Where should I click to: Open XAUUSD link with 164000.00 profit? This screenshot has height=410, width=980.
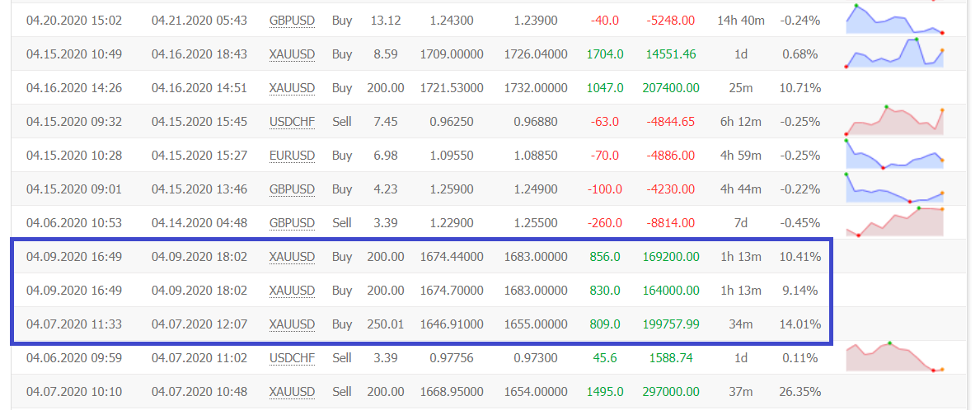[x=292, y=290]
